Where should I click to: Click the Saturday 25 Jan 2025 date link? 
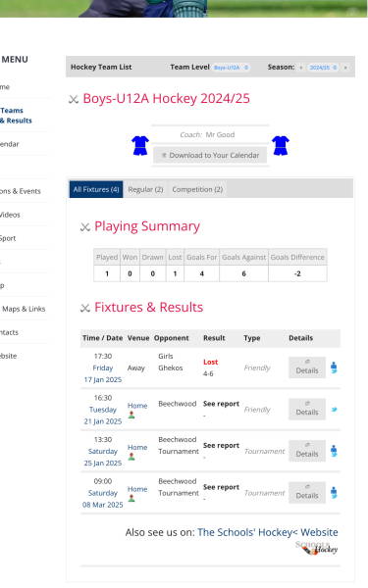click(x=103, y=457)
